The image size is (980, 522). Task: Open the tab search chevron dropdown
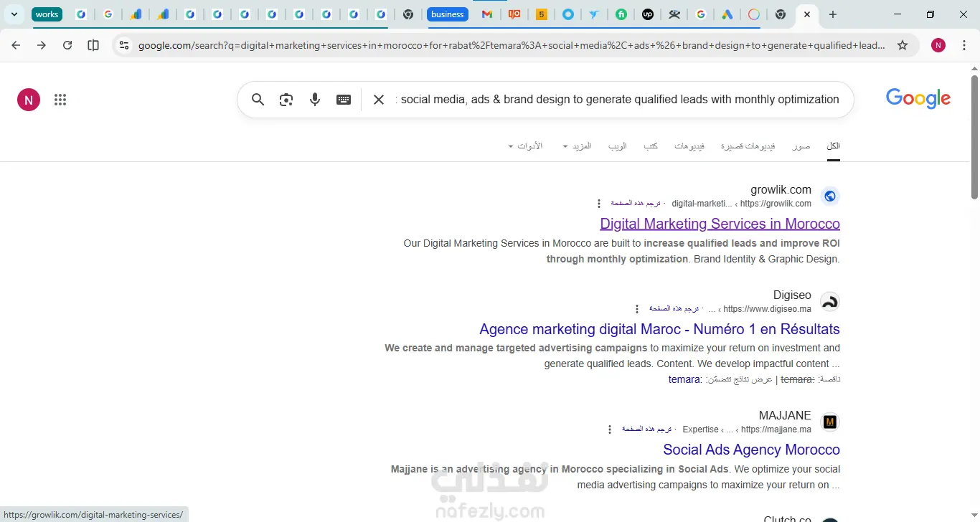[14, 14]
